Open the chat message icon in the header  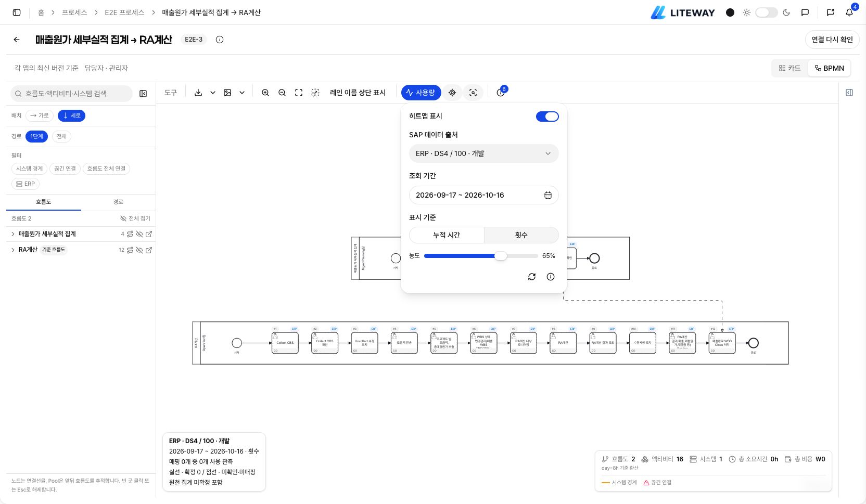pos(805,12)
